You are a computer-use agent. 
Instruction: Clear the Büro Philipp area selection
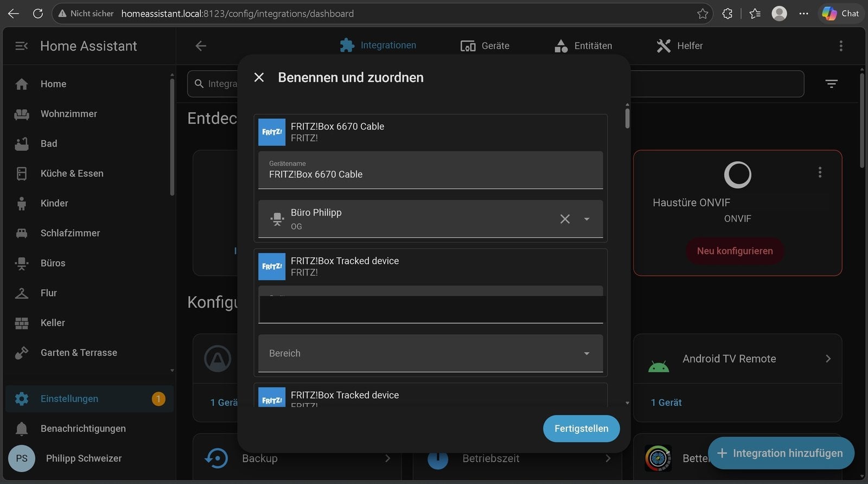tap(565, 219)
